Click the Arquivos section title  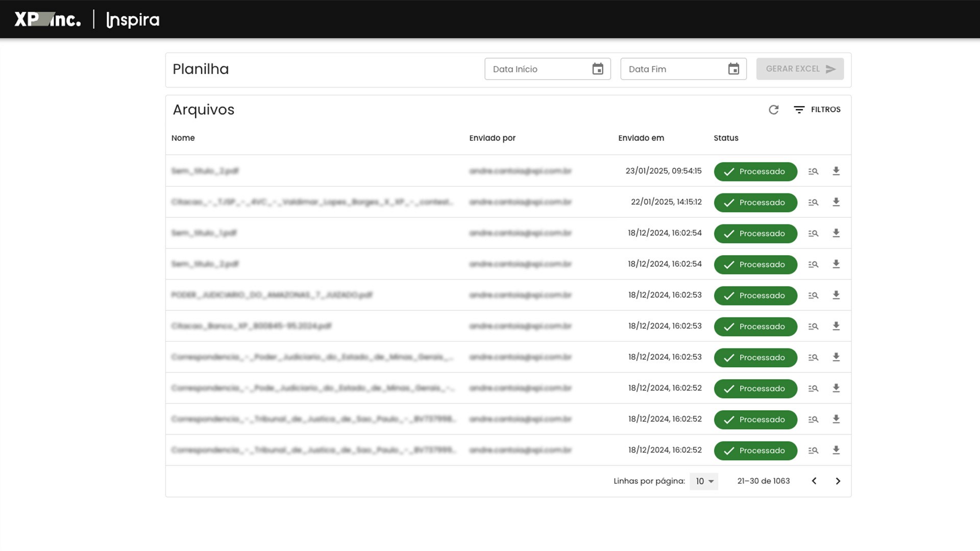(x=204, y=110)
